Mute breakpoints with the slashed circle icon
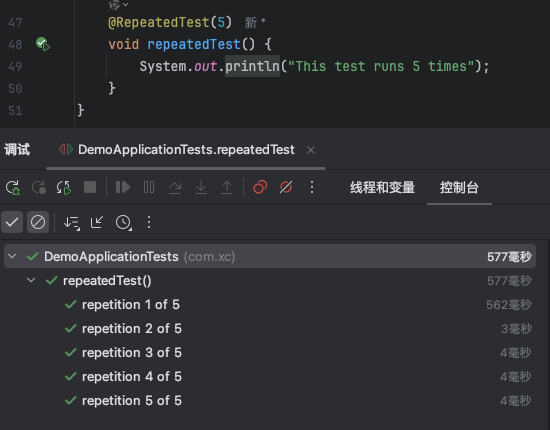Screen dimensions: 550x430 click(x=286, y=187)
